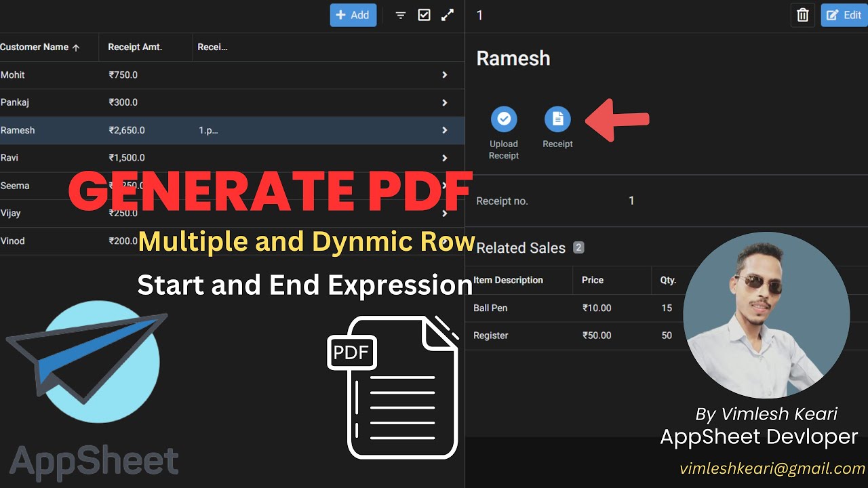This screenshot has height=488, width=868.
Task: Click the ₹2,650.0 receipt amount
Action: click(x=127, y=130)
